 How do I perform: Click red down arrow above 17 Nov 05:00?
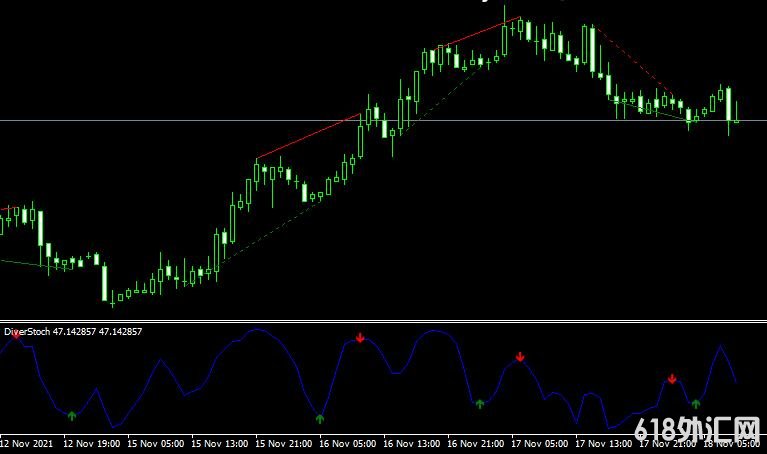click(520, 357)
